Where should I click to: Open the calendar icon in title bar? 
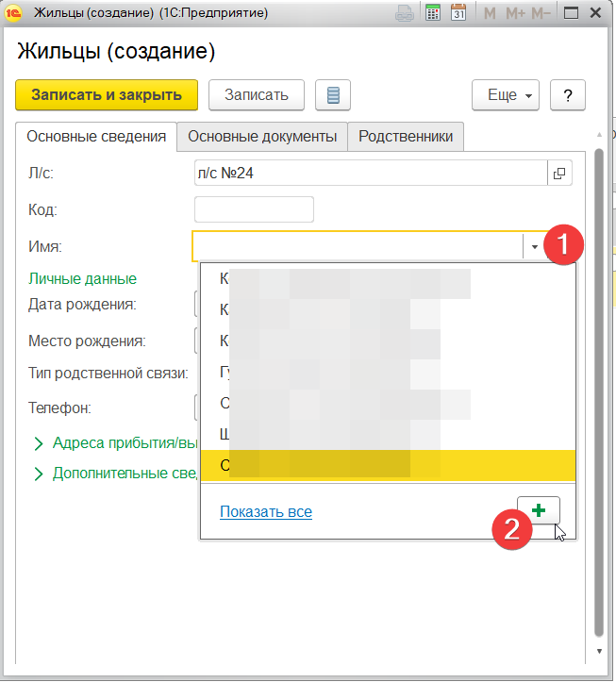pos(458,13)
